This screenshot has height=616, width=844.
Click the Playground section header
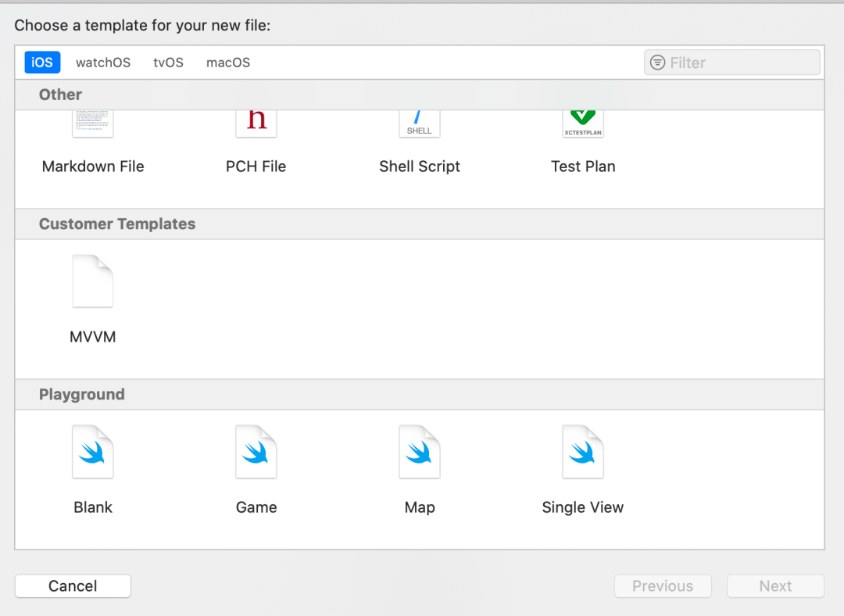[x=82, y=395]
